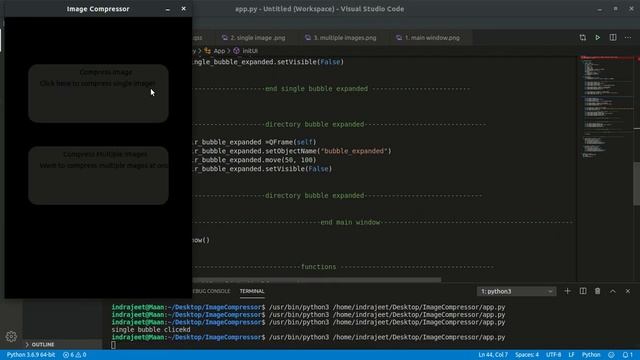Close the terminal panel
This screenshot has width=640, height=360.
[628, 291]
